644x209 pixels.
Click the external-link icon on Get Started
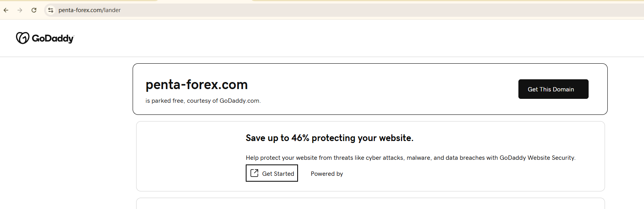click(254, 173)
